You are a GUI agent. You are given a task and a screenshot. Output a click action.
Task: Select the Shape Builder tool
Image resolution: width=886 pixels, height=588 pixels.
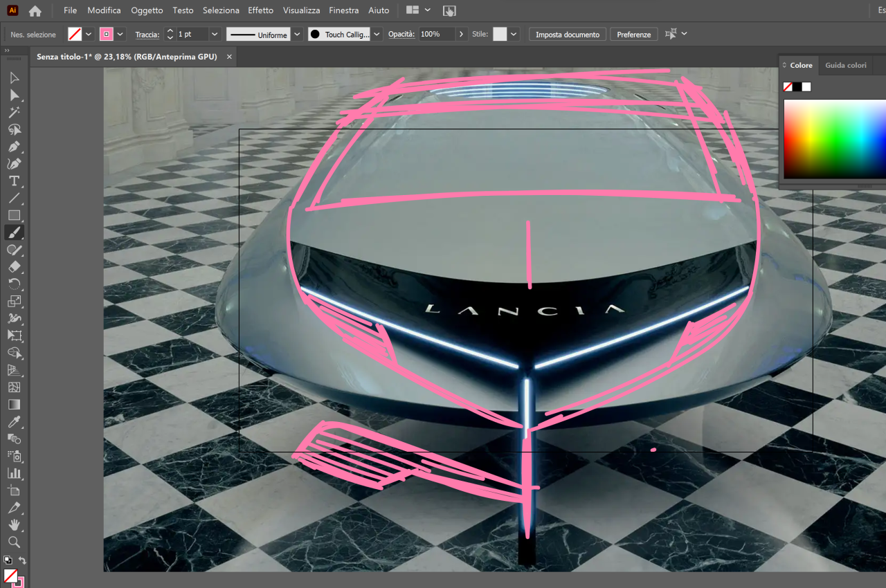pyautogui.click(x=14, y=353)
